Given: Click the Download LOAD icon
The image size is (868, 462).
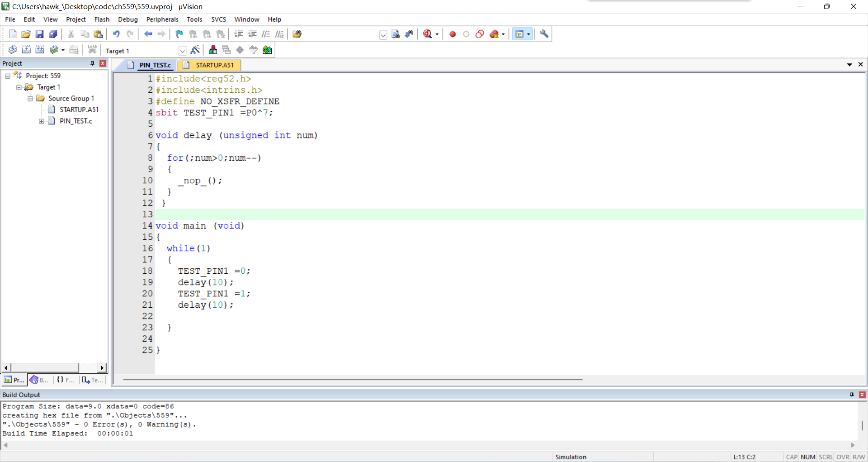Looking at the screenshot, I should pyautogui.click(x=92, y=50).
